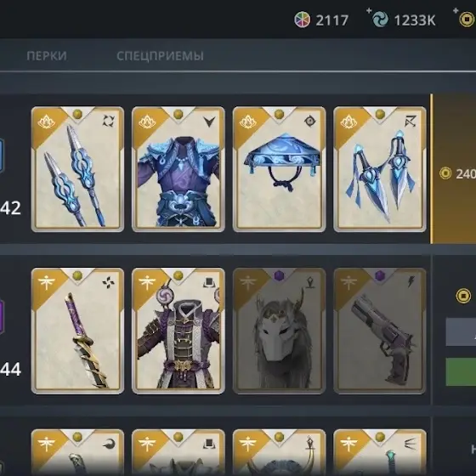Click the lotus faction emblem on the spears card
Image resolution: width=476 pixels, height=476 pixels.
click(46, 122)
